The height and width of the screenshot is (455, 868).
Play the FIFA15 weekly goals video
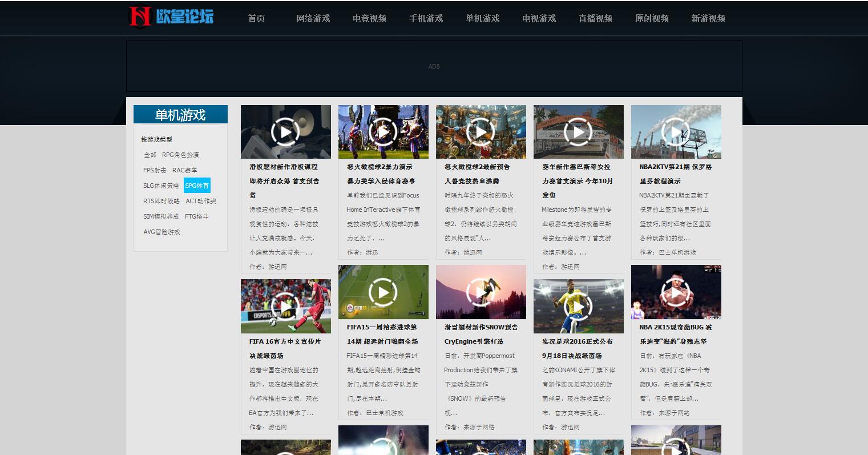pyautogui.click(x=383, y=292)
